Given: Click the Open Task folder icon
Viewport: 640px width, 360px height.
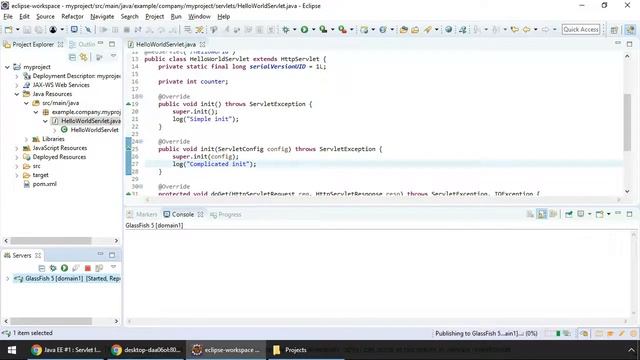Looking at the screenshot, I should [x=415, y=29].
